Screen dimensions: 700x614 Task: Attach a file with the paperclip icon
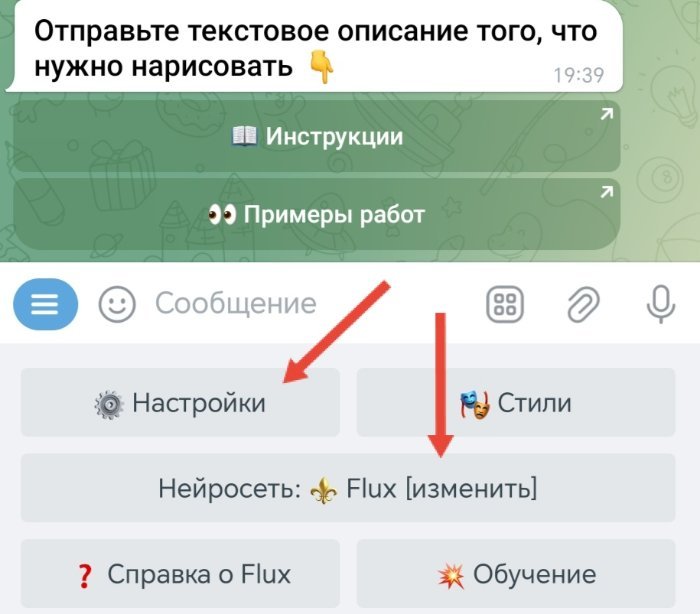click(x=583, y=305)
